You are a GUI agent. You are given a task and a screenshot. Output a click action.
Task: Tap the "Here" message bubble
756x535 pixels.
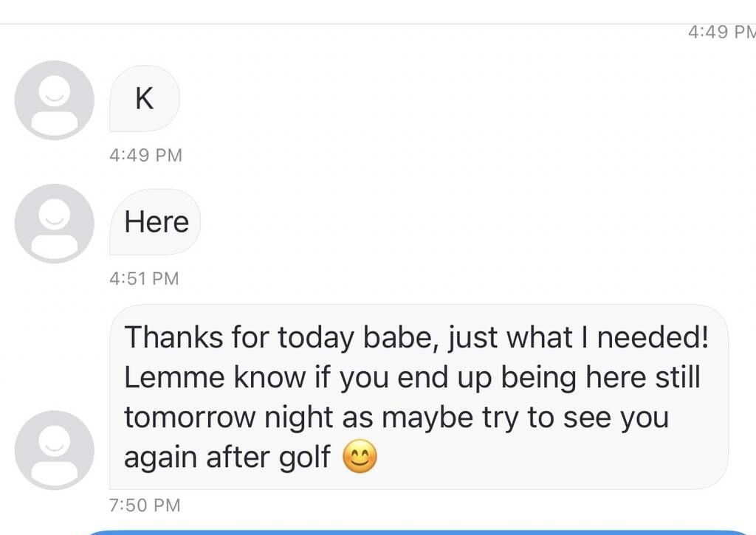click(156, 222)
